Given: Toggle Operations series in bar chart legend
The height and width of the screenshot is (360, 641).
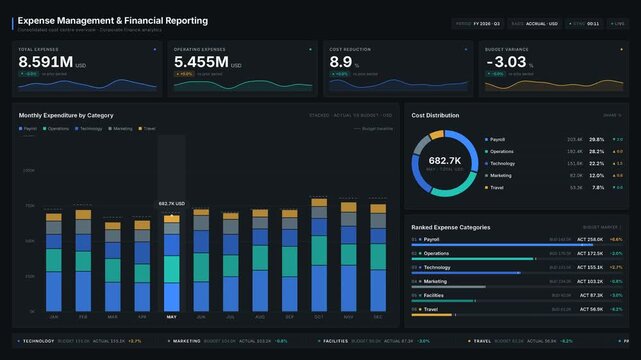Looking at the screenshot, I should pos(56,128).
